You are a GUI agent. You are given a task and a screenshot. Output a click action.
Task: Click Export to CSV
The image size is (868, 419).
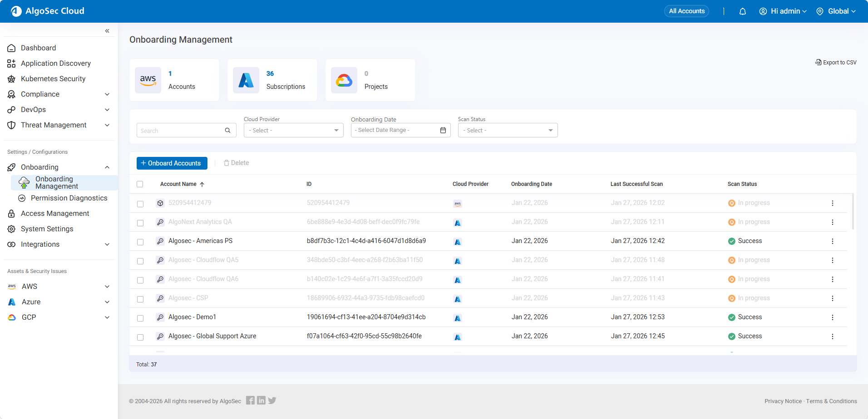pyautogui.click(x=836, y=63)
